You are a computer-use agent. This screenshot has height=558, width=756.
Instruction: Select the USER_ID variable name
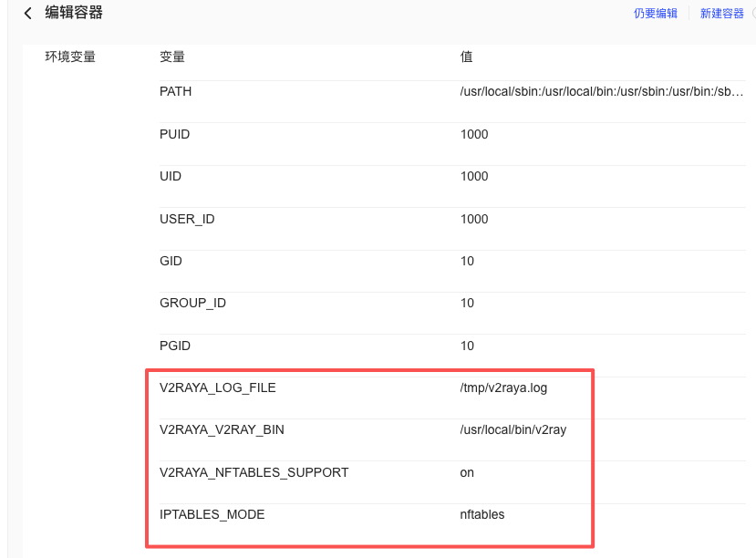point(187,219)
